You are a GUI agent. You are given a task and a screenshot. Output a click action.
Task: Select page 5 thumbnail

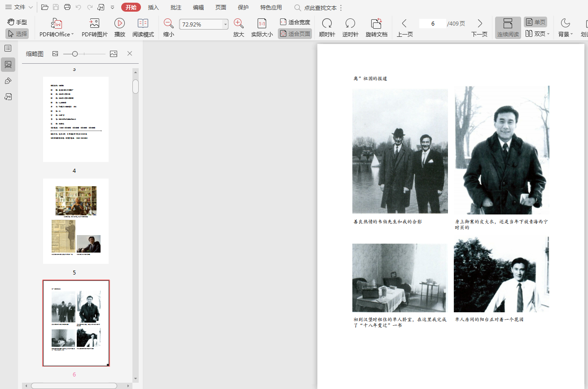tap(76, 221)
